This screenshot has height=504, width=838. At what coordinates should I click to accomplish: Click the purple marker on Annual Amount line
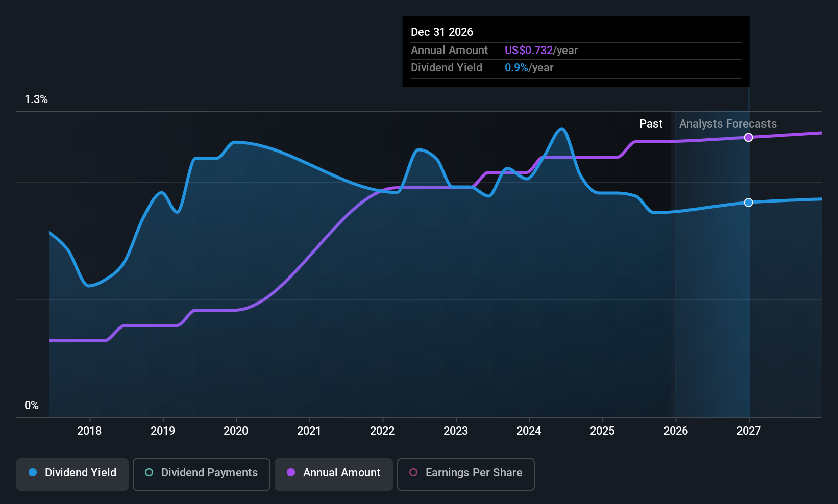[748, 137]
